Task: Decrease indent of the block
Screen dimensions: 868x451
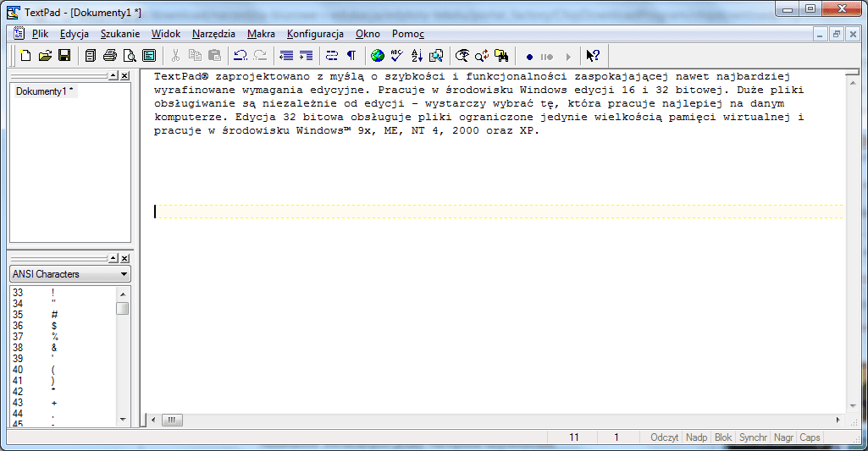Action: (x=286, y=55)
